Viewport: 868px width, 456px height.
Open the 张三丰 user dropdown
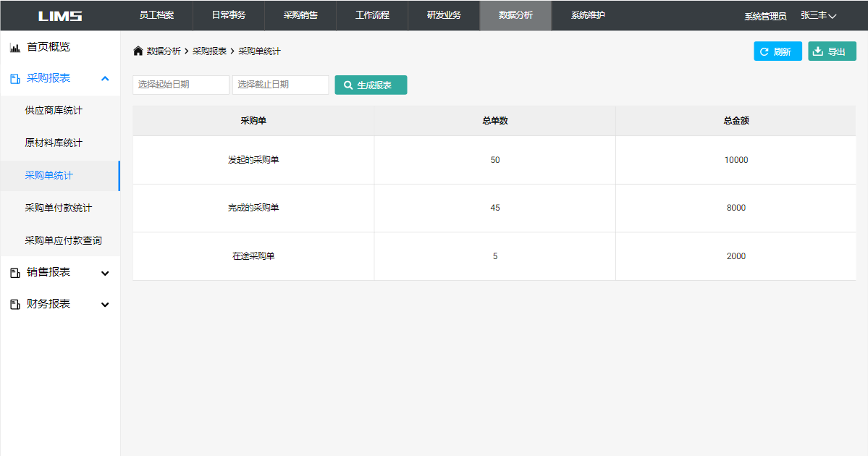coord(818,16)
